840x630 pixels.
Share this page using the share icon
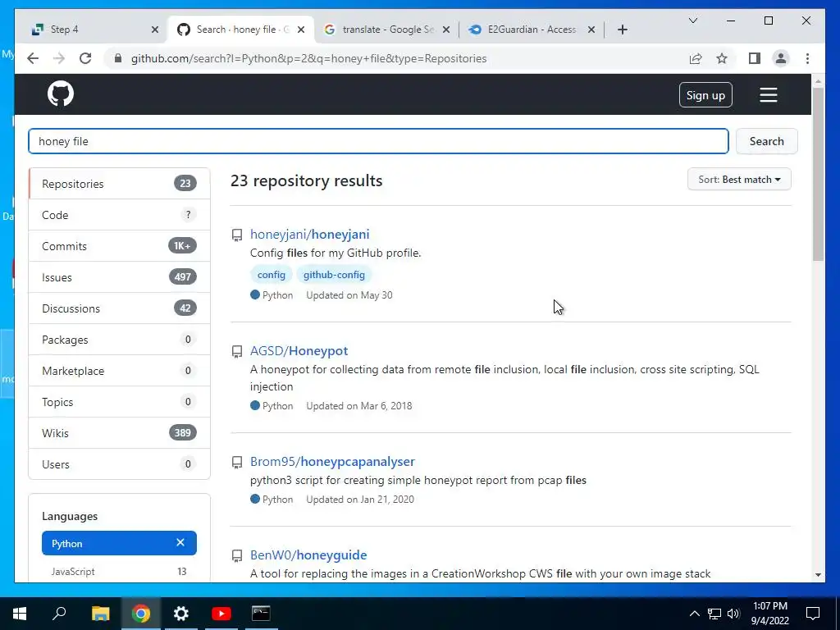pyautogui.click(x=696, y=58)
